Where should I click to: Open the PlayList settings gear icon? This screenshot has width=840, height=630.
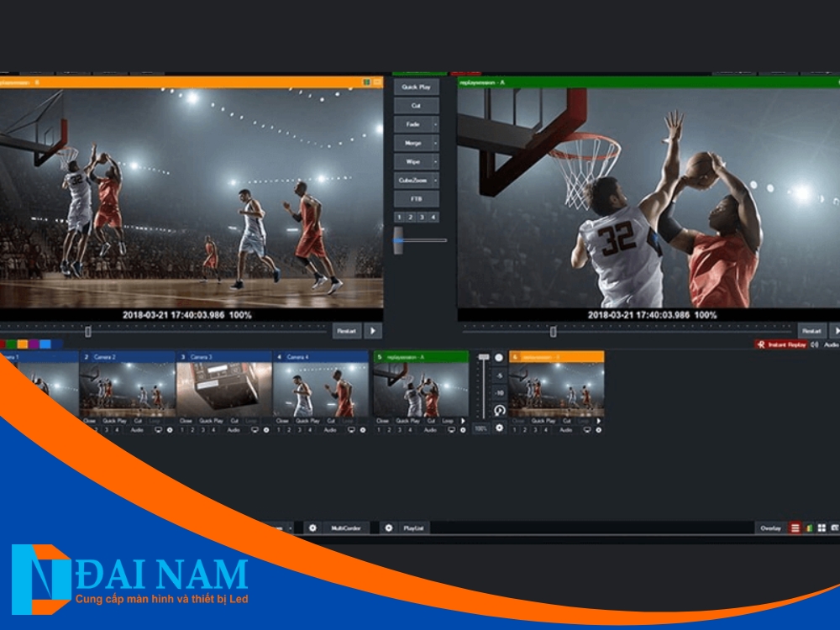pos(388,528)
